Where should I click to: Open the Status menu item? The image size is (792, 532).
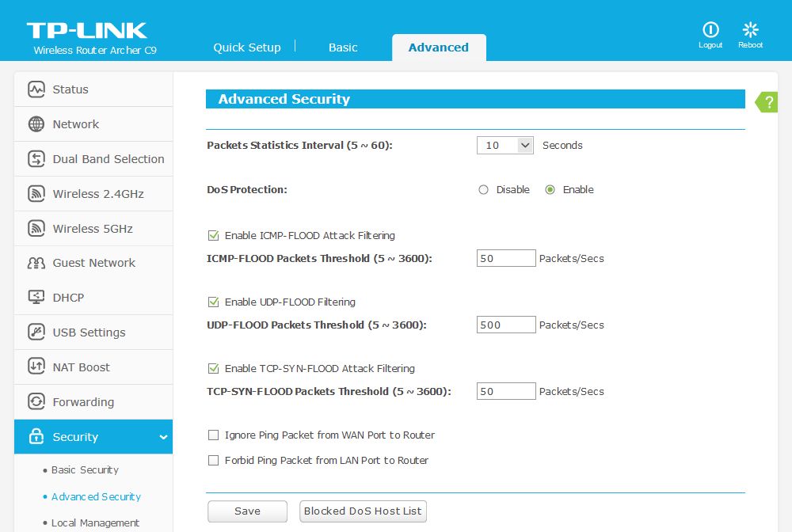[x=93, y=89]
